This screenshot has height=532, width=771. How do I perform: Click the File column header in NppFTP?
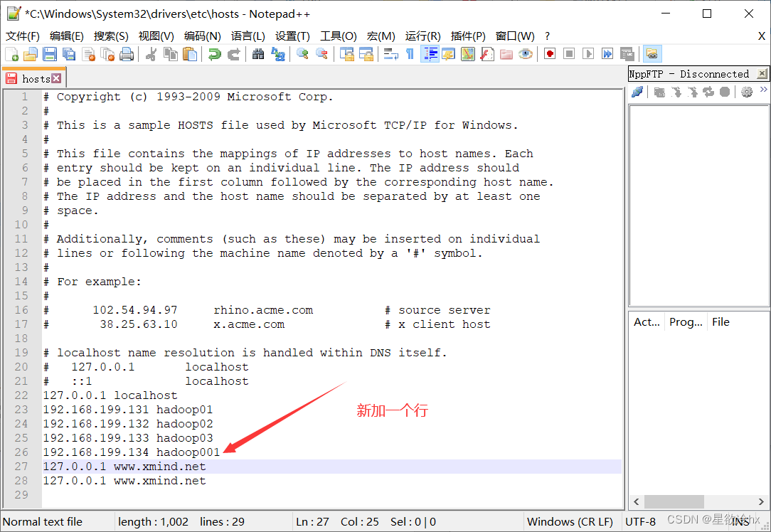pyautogui.click(x=721, y=322)
